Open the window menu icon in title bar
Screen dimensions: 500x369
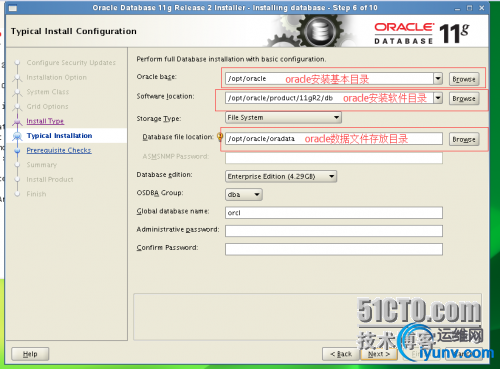13,8
